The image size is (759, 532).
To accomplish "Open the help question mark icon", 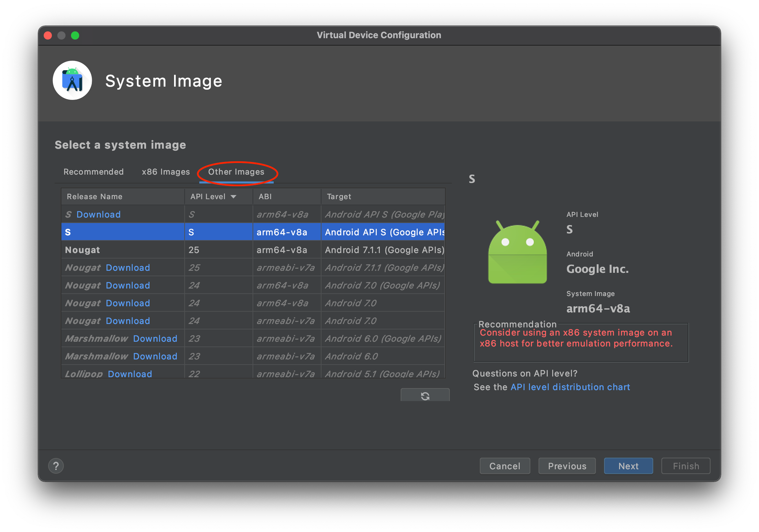I will coord(56,466).
